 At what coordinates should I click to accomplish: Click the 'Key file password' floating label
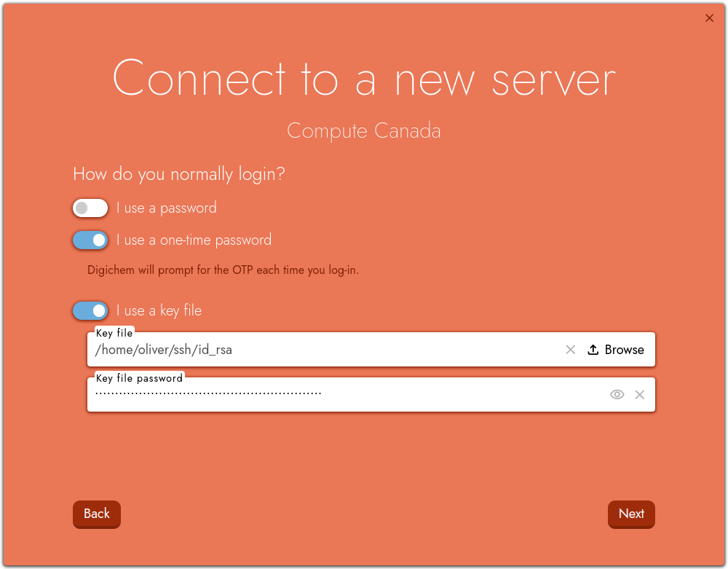(x=139, y=378)
